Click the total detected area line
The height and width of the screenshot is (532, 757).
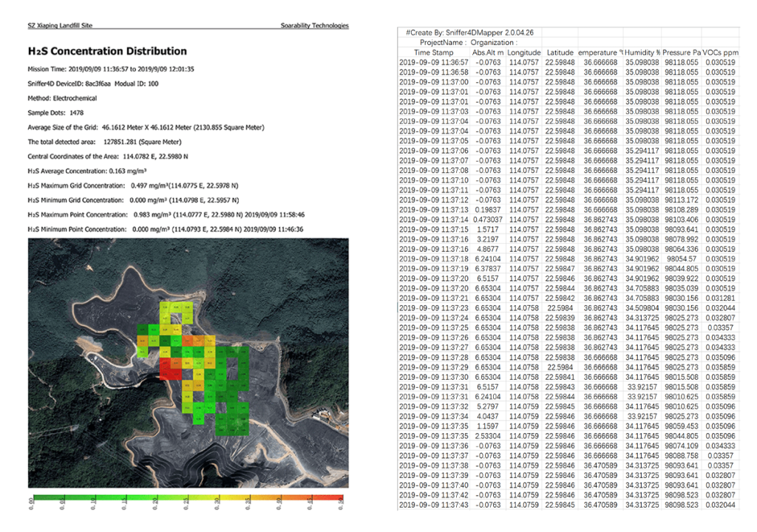click(x=105, y=142)
